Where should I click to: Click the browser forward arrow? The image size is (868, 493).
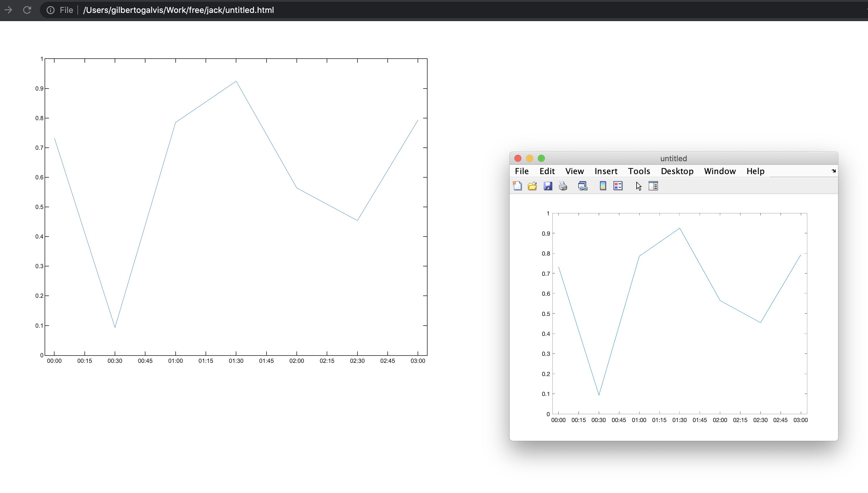(x=8, y=10)
